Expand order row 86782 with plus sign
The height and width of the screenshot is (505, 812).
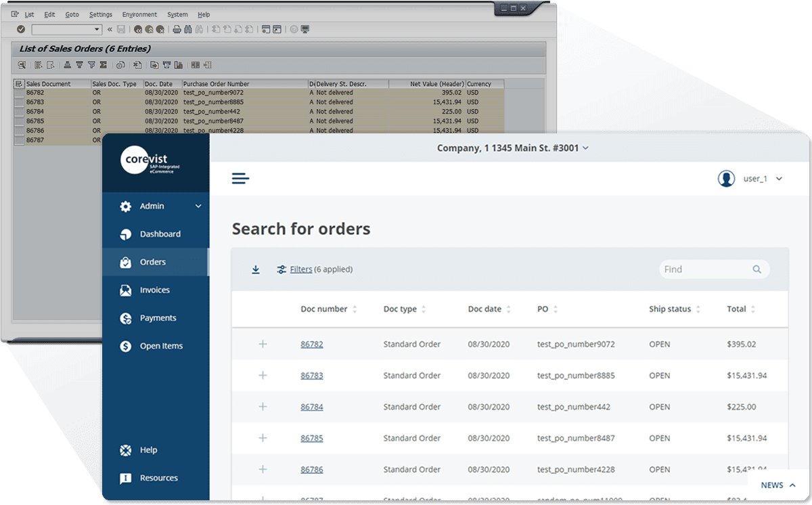[263, 344]
